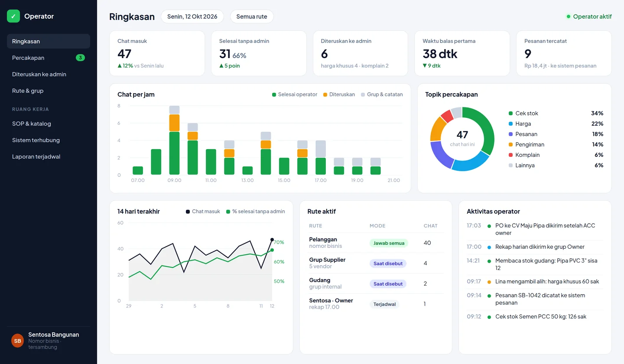Viewport: 624px width, 364px height.
Task: Select the Pelanggan route row
Action: (376, 243)
